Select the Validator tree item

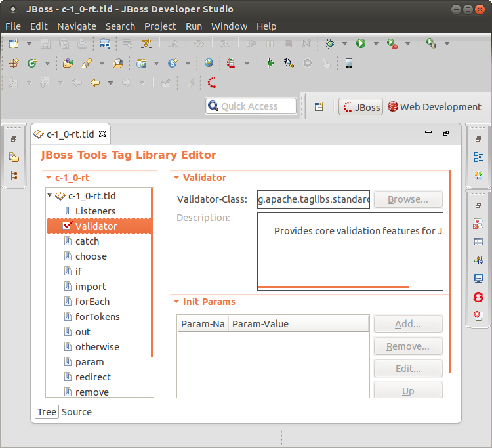click(x=99, y=226)
